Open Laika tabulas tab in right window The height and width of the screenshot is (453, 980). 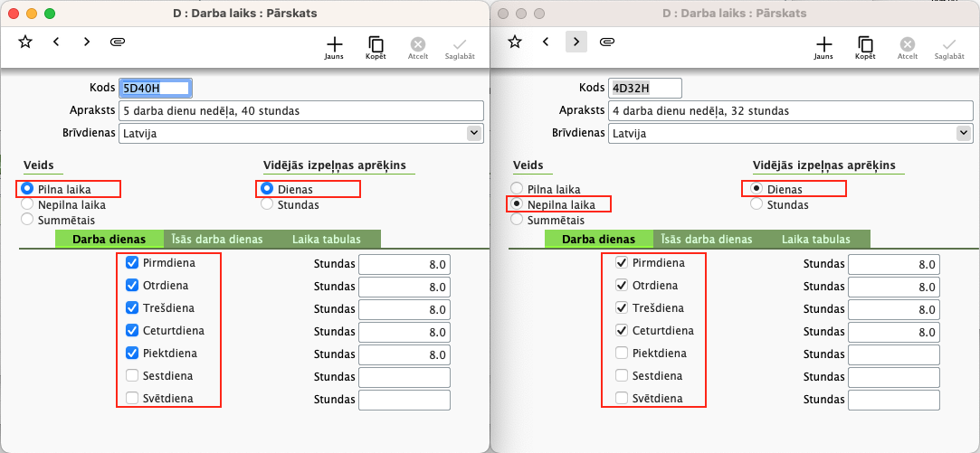pyautogui.click(x=815, y=240)
